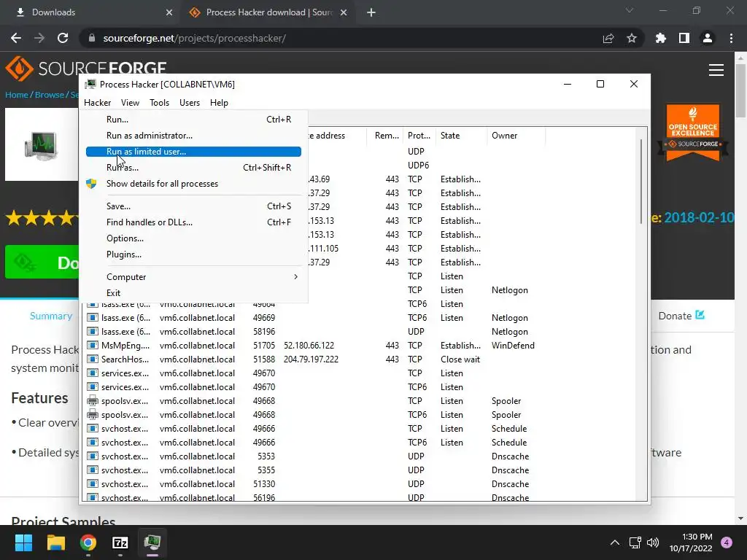Toggle Chrome side panel

point(684,38)
